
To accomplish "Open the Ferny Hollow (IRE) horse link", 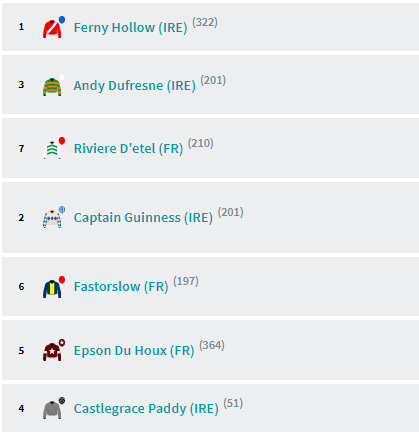I will (x=130, y=28).
